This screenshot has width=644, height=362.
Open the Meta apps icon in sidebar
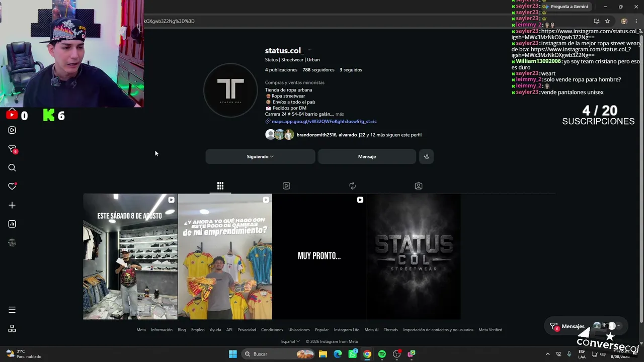(x=12, y=329)
